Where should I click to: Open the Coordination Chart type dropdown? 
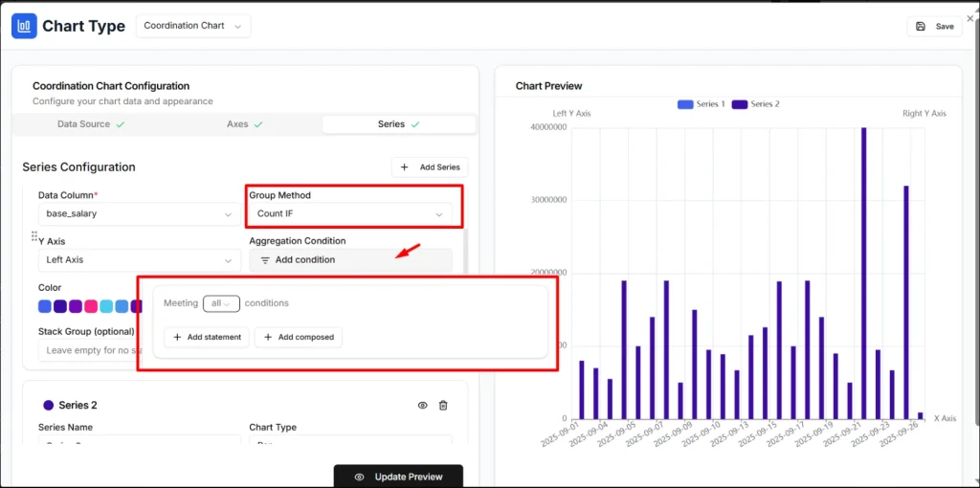pyautogui.click(x=193, y=26)
